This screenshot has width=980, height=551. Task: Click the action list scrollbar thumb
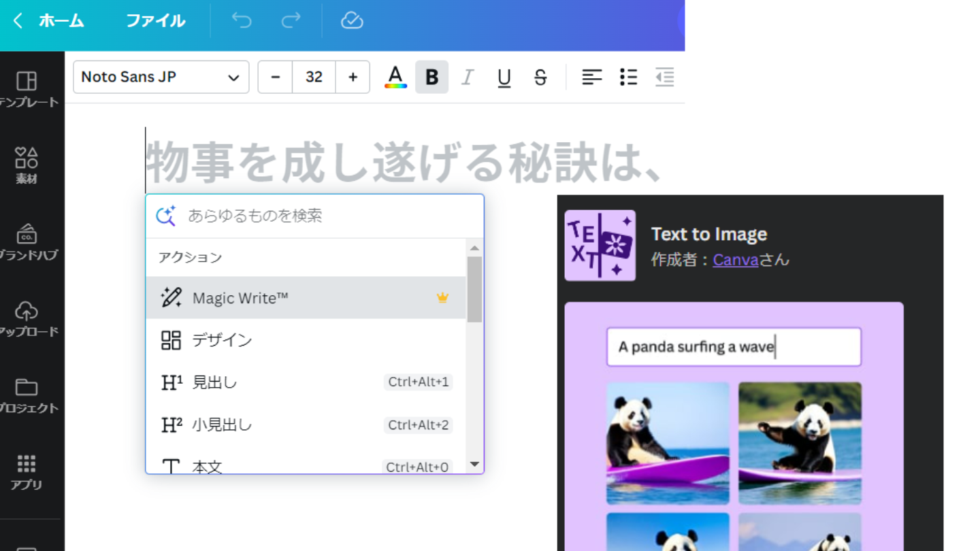(474, 289)
